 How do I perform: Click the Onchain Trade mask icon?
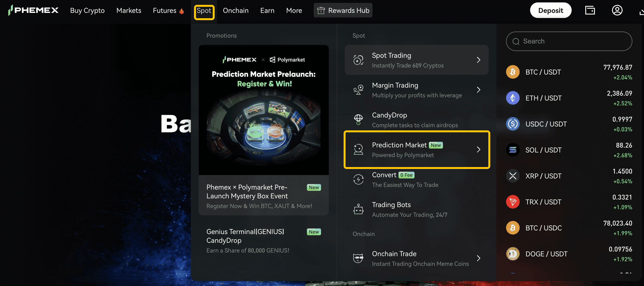click(358, 258)
